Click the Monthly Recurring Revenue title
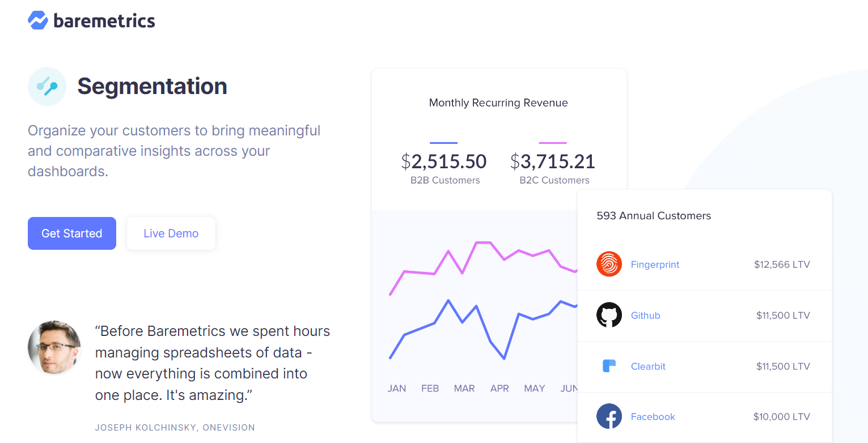 pyautogui.click(x=498, y=103)
